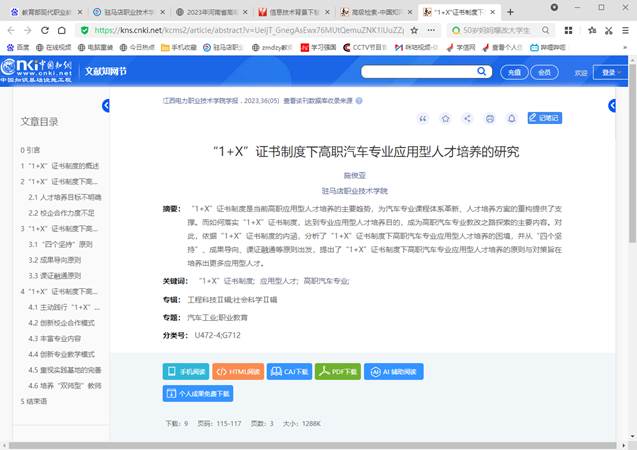Click the 会员 membership button

[544, 72]
